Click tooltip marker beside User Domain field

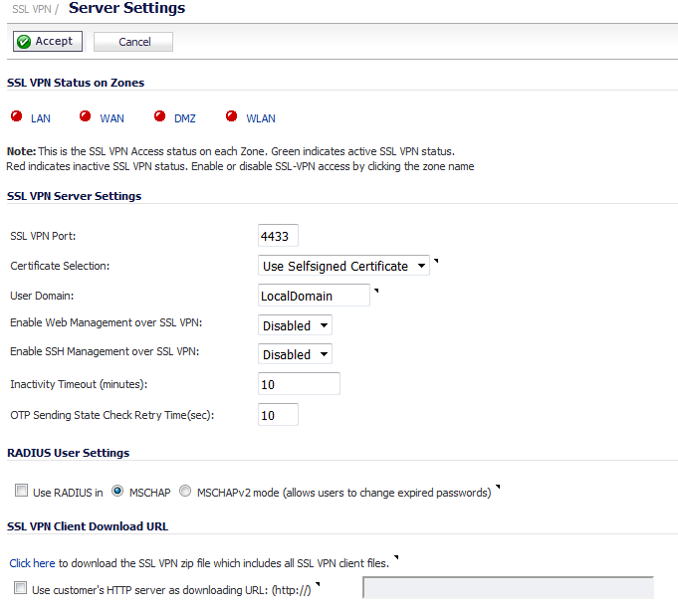coord(376,291)
